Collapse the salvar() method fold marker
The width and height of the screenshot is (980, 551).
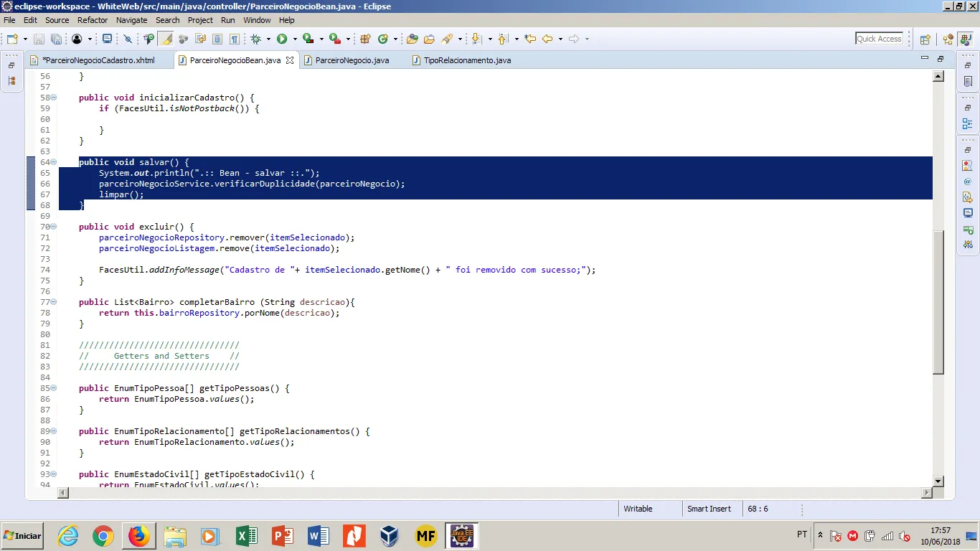coord(54,162)
